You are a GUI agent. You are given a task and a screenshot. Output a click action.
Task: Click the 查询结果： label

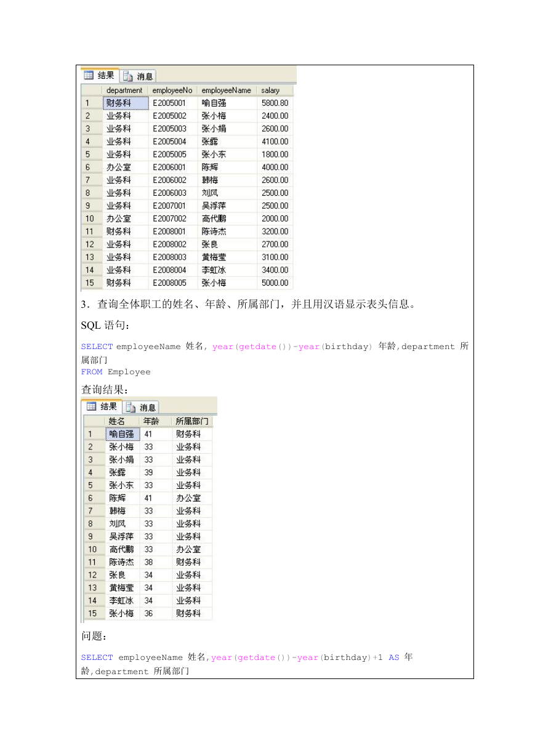point(105,390)
